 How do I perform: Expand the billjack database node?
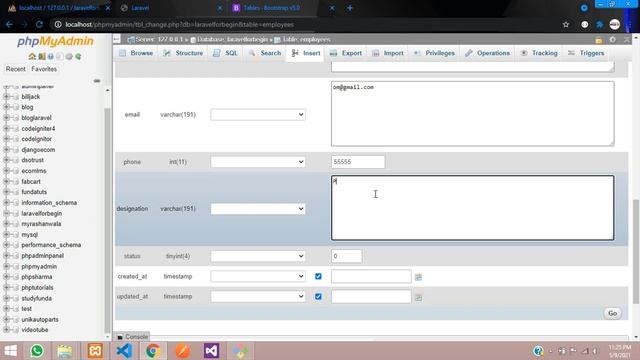click(x=6, y=97)
